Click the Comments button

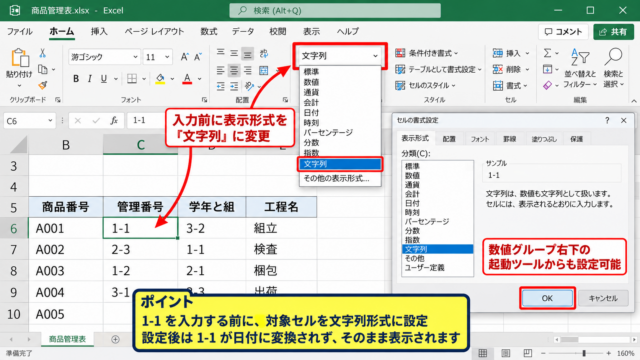563,31
